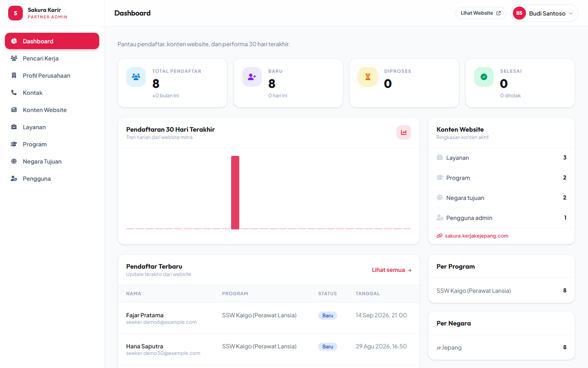Screen dimensions: 588x368
Task: Click the Konten Website newspaper icon
Action: pyautogui.click(x=14, y=110)
